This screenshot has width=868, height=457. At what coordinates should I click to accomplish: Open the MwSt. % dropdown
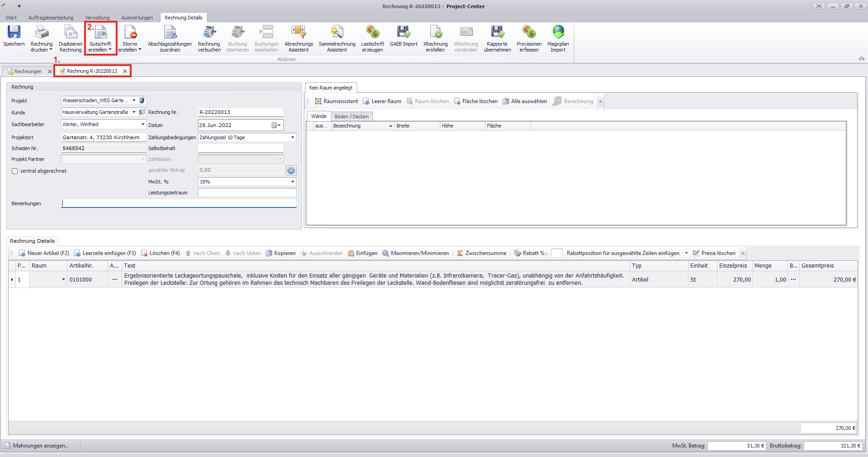(x=292, y=182)
